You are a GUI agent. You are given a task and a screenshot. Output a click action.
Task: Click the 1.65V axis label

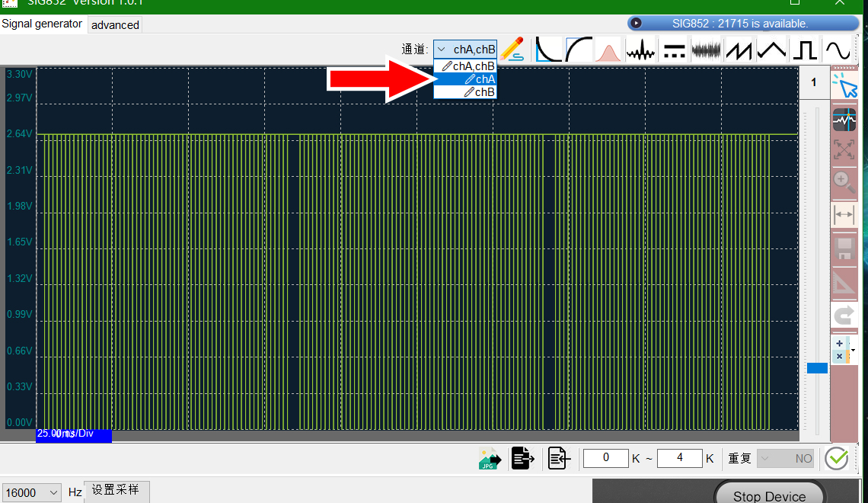19,242
